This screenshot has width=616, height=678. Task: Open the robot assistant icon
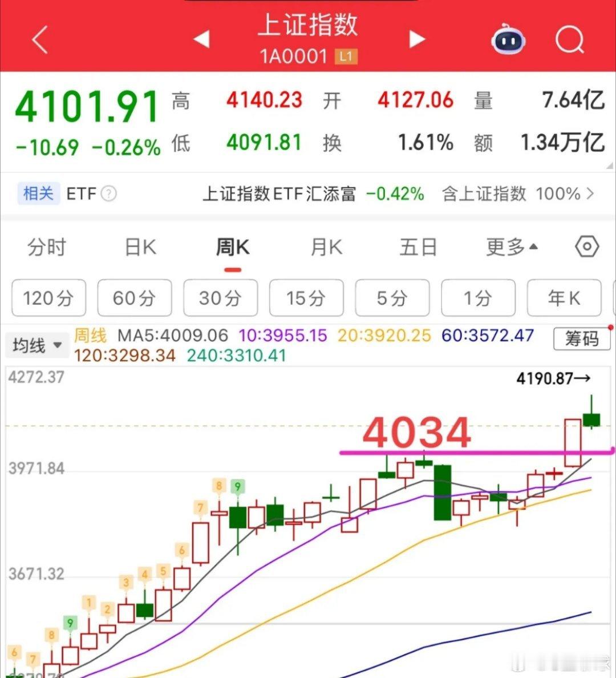point(508,39)
